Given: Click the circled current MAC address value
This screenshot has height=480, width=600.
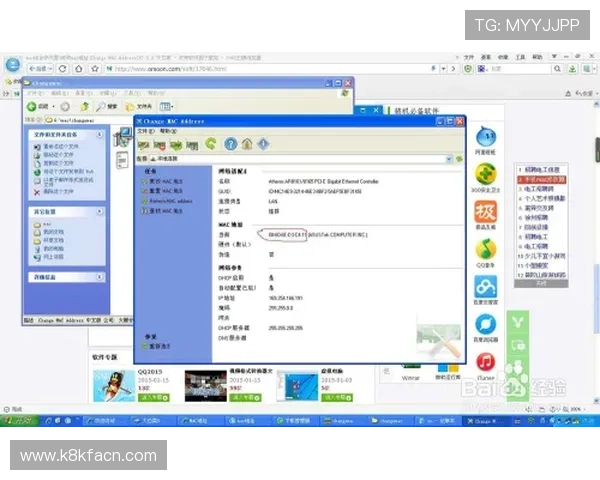Looking at the screenshot, I should (x=287, y=235).
